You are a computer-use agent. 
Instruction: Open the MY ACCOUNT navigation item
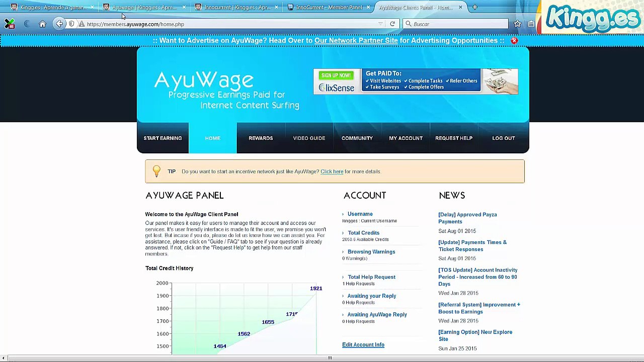(406, 138)
